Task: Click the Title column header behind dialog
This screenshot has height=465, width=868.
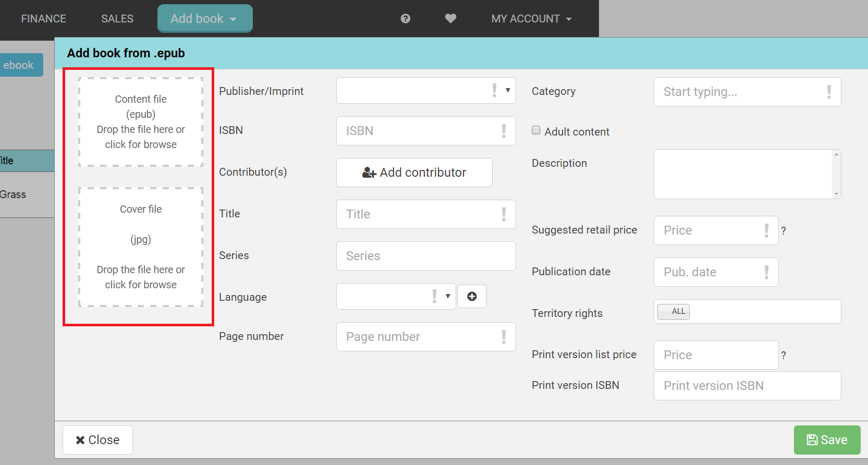Action: tap(27, 161)
